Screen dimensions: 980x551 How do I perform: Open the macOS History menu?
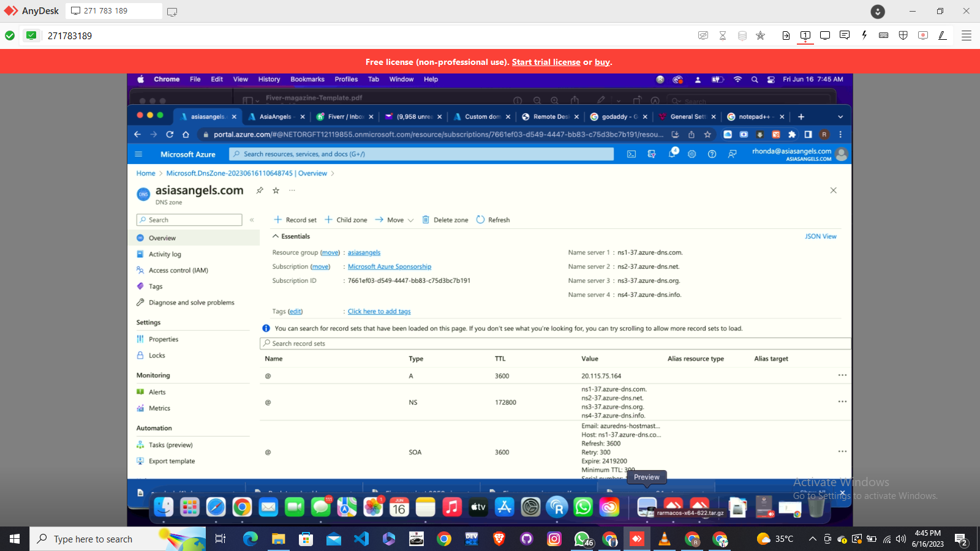tap(269, 80)
